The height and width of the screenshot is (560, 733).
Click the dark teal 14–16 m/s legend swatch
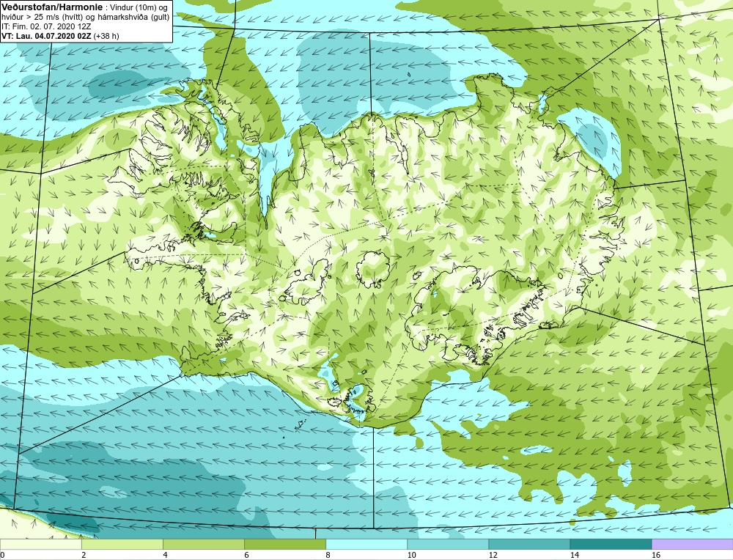pos(611,544)
